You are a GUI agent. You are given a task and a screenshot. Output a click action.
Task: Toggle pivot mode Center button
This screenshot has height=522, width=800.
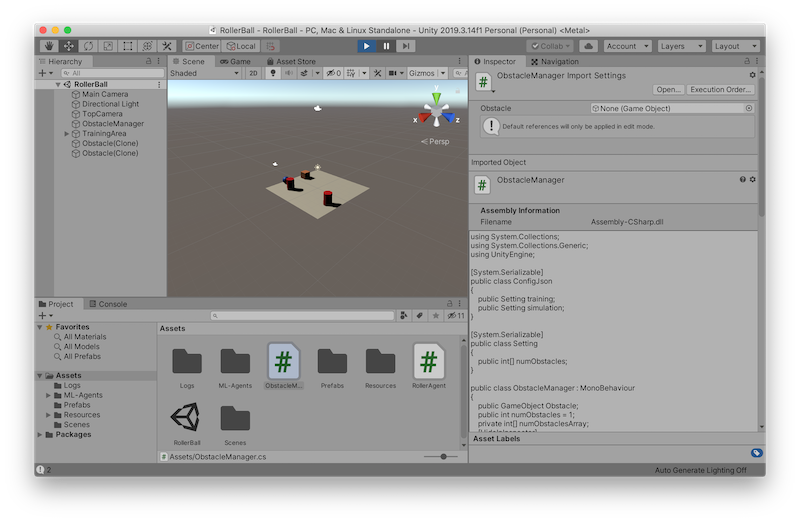pos(202,46)
